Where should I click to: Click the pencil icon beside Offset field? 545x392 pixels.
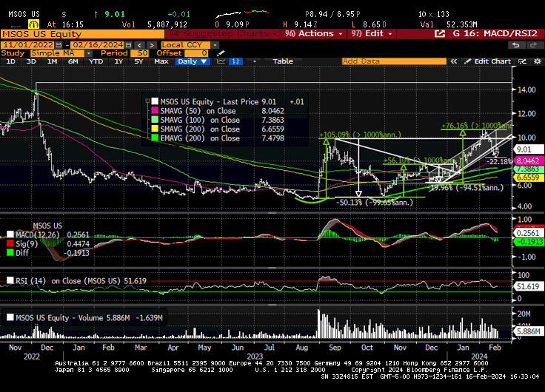coord(221,53)
